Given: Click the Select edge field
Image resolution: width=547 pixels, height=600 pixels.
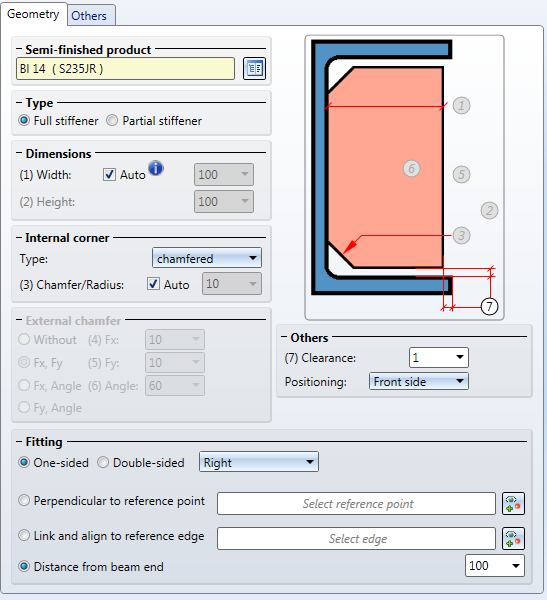Looking at the screenshot, I should (356, 539).
